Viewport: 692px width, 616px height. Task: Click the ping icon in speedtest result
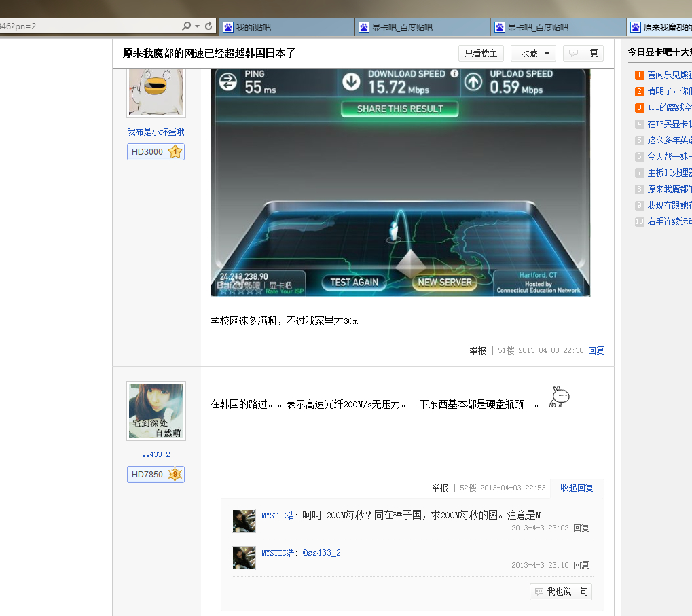228,81
